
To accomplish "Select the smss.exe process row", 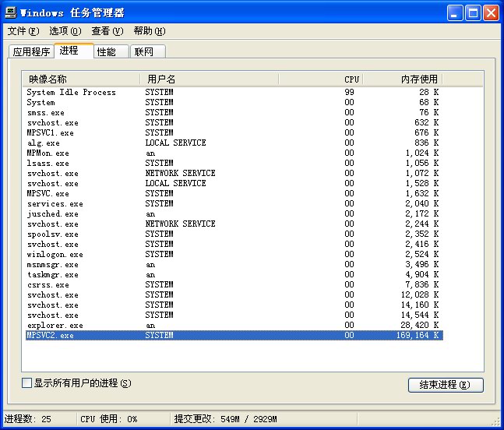I will tap(234, 112).
